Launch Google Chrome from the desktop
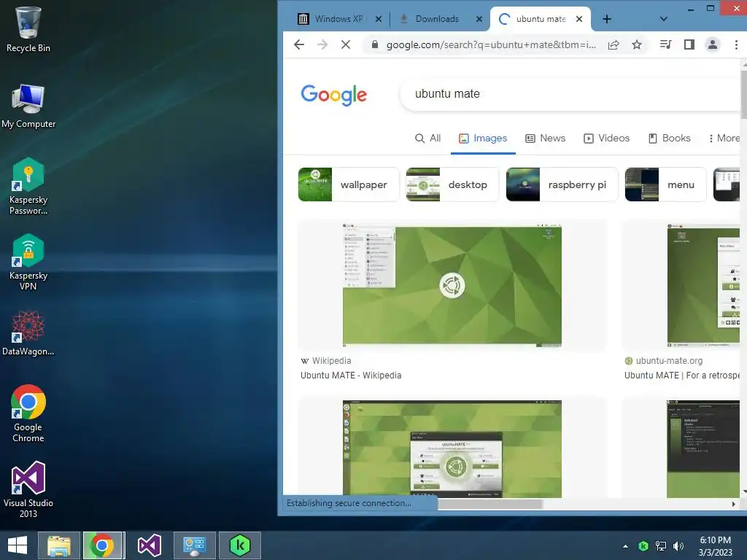 coord(28,413)
